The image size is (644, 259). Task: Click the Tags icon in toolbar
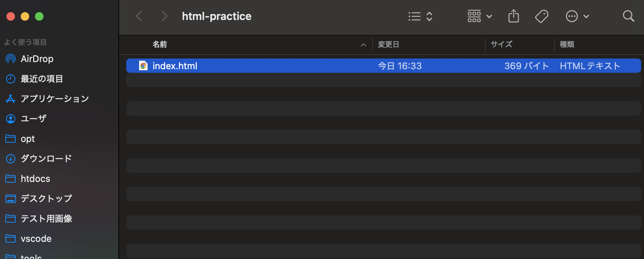coord(541,16)
